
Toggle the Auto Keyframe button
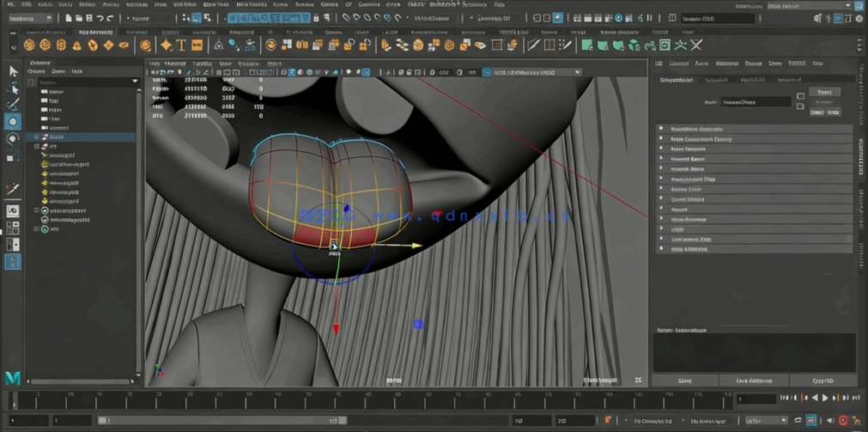pyautogui.click(x=843, y=421)
